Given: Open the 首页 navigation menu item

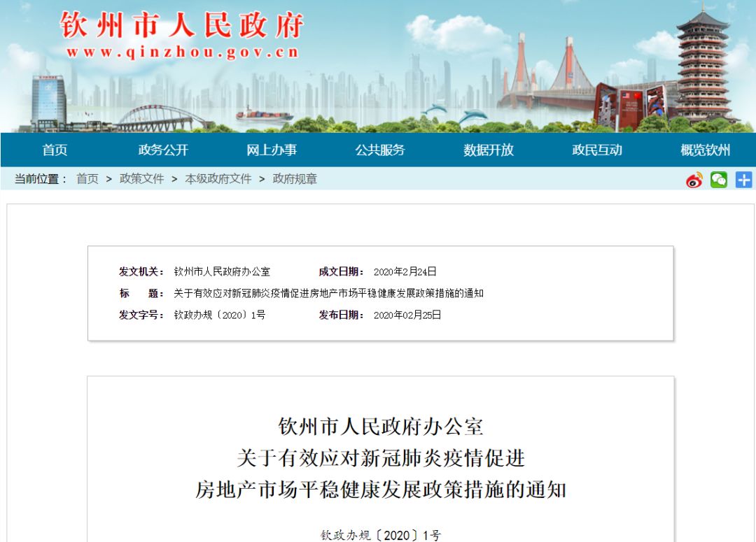Looking at the screenshot, I should (x=55, y=150).
